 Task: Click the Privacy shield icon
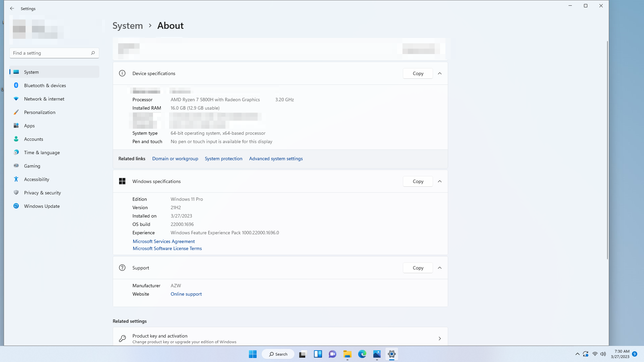tap(16, 193)
